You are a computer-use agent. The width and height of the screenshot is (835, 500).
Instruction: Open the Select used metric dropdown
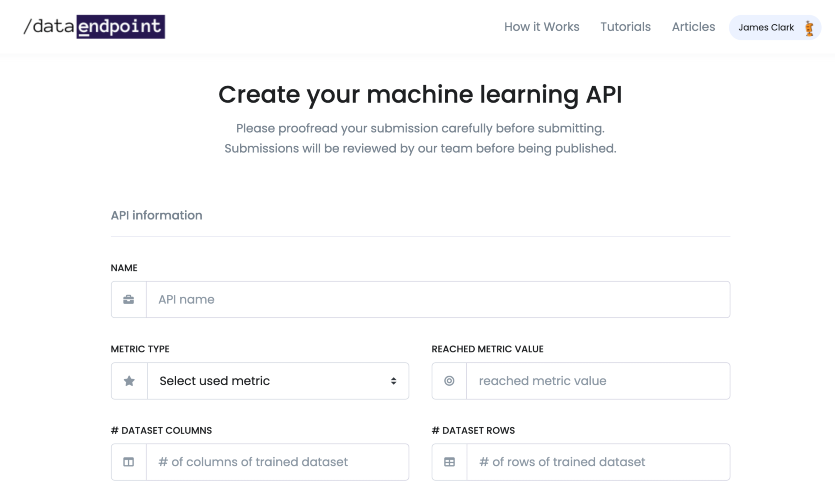click(278, 381)
